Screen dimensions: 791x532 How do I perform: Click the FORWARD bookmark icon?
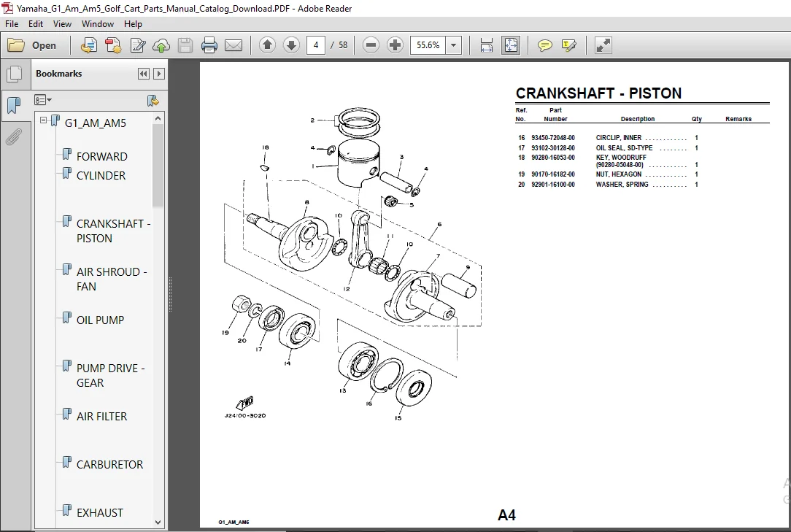tap(66, 154)
